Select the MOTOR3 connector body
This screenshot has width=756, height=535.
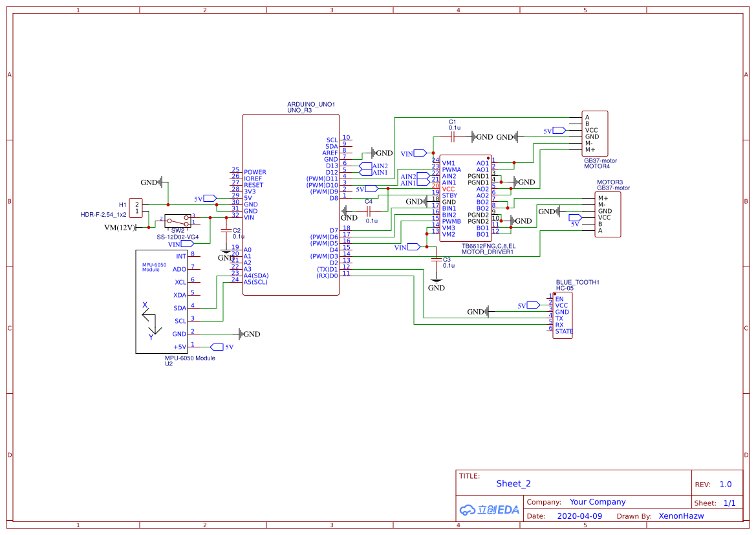coord(608,215)
